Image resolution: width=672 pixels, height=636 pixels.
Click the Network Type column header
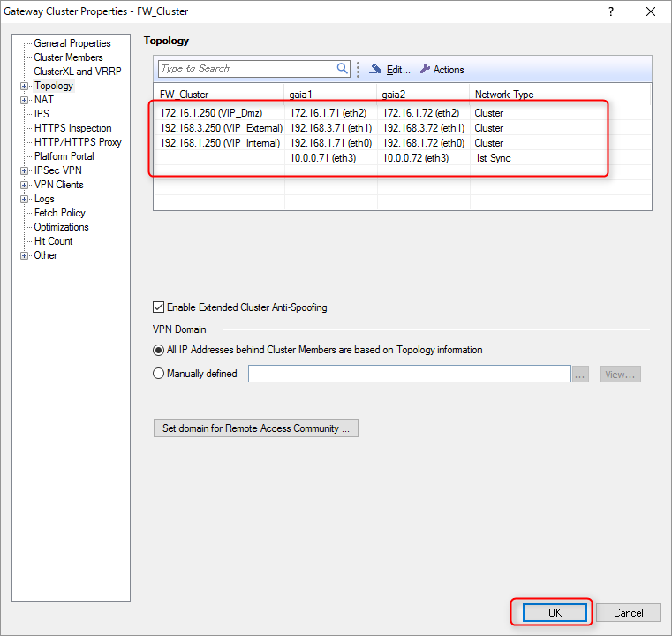560,95
